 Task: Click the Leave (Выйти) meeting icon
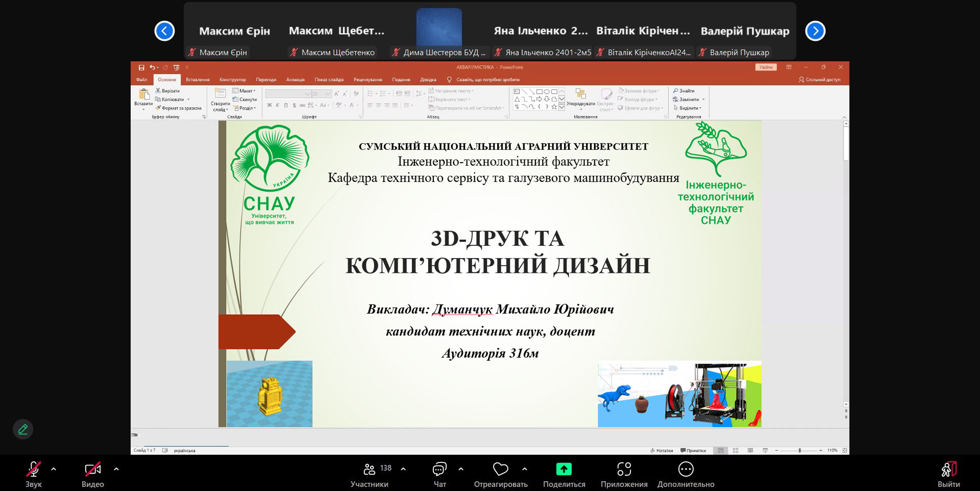pyautogui.click(x=949, y=469)
